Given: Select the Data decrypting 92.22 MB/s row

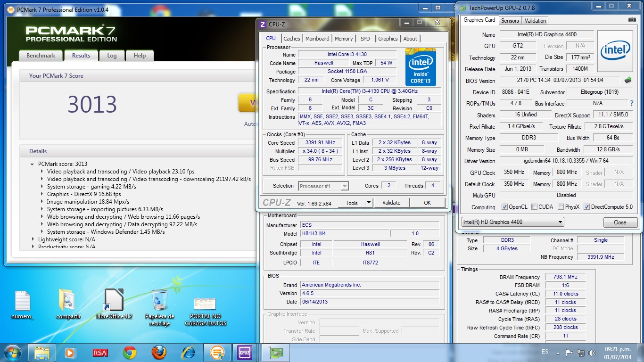Looking at the screenshot, I should [122, 224].
